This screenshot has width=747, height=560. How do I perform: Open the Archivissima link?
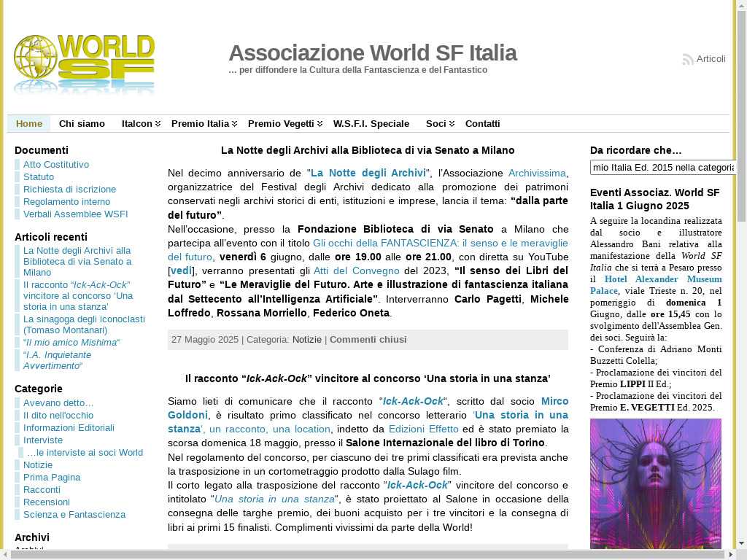pos(537,173)
